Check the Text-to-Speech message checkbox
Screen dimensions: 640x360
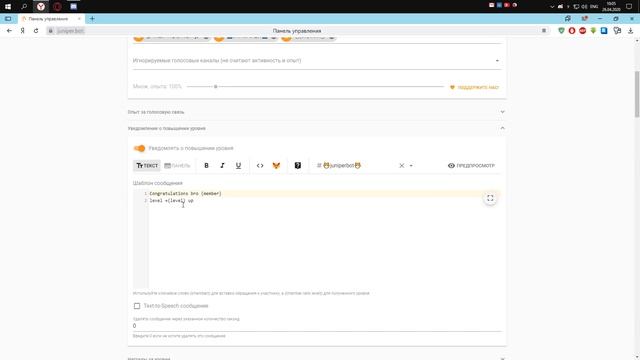[x=137, y=306]
